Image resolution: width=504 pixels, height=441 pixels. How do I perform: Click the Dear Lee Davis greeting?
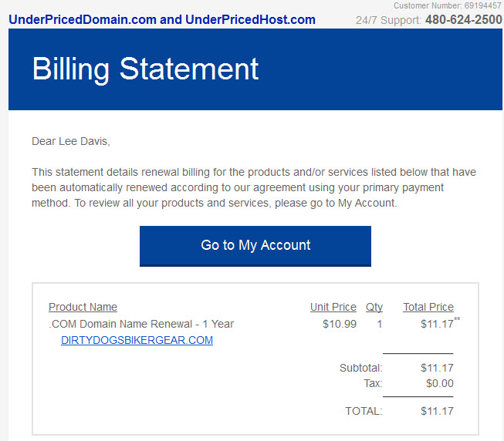pyautogui.click(x=71, y=141)
